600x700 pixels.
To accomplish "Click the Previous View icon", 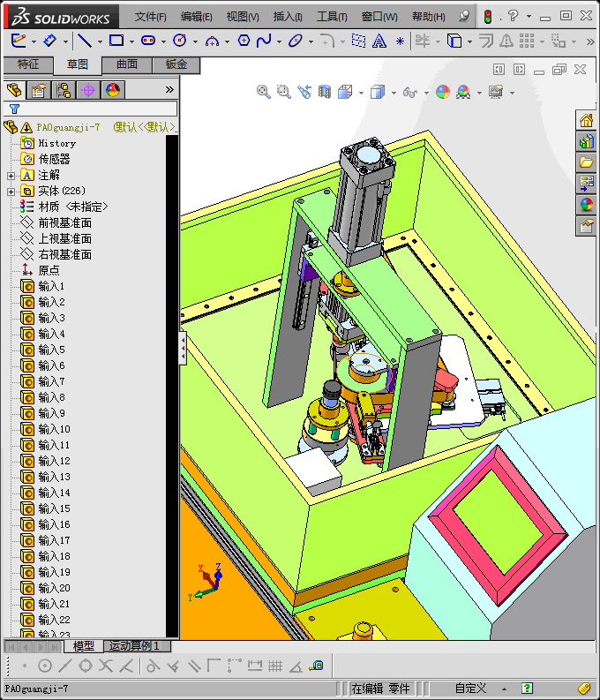I will 304,92.
